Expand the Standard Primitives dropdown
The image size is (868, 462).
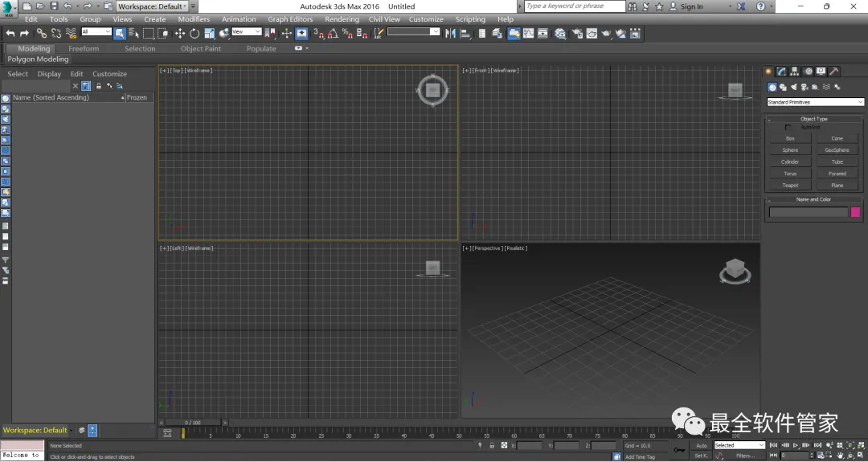point(815,102)
